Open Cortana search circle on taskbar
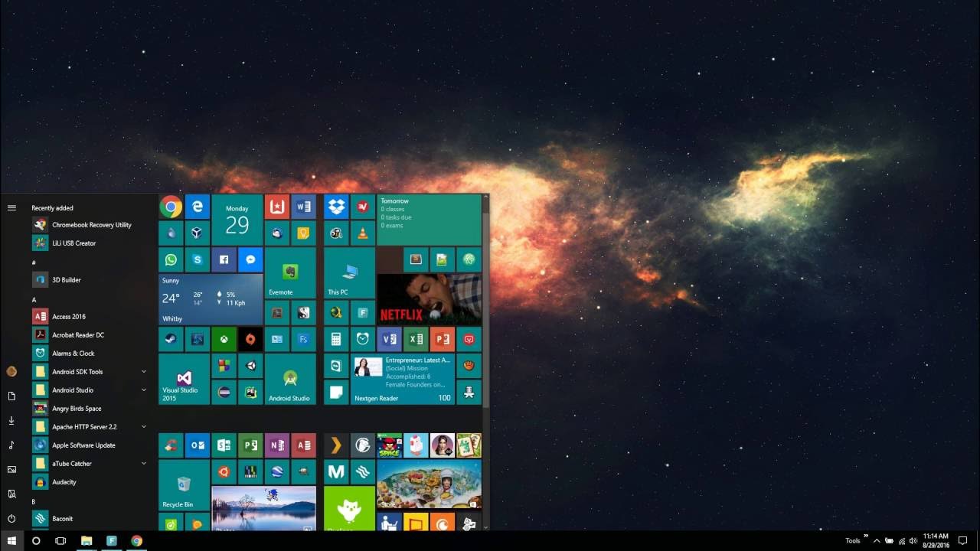 click(x=36, y=541)
